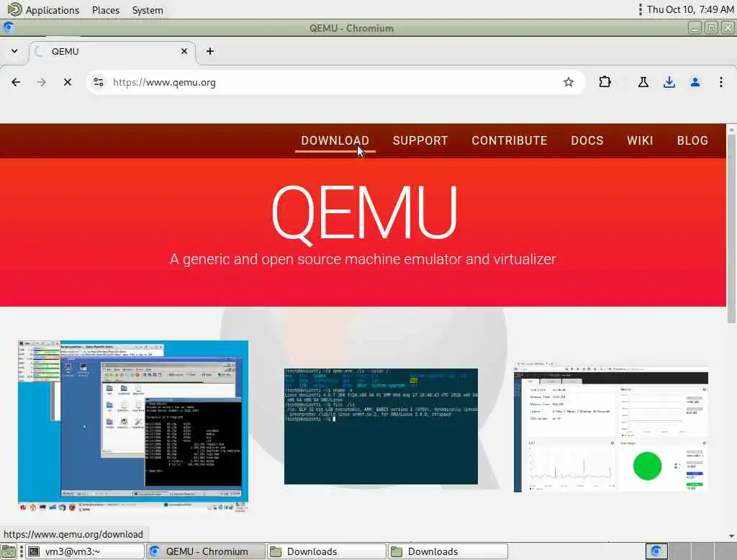This screenshot has height=560, width=737.
Task: Click the large QEMU heading logo
Action: [363, 214]
